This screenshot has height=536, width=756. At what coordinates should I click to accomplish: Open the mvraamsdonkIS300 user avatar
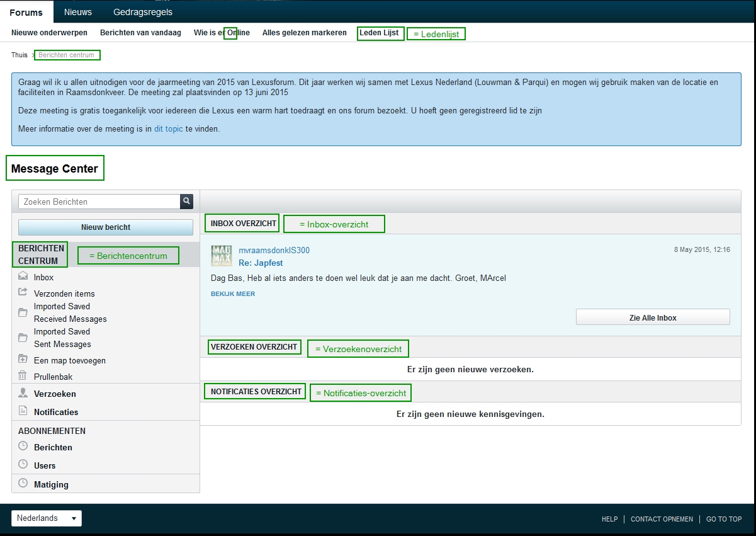(222, 256)
